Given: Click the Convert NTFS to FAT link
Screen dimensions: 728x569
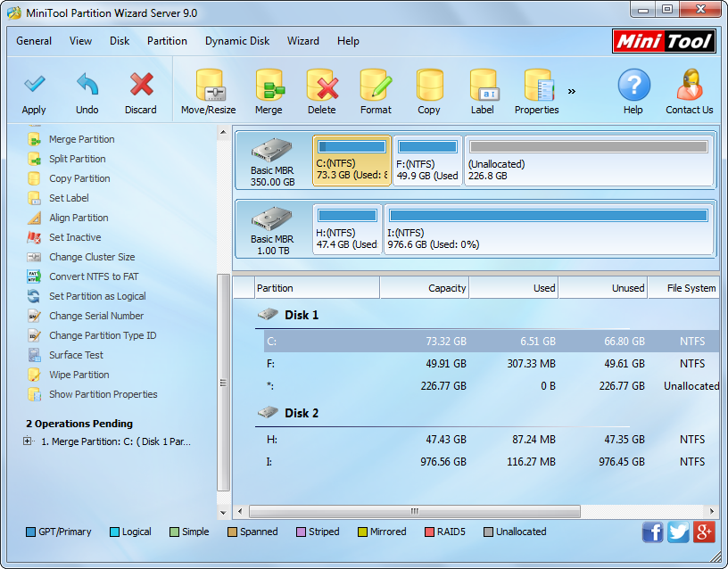Looking at the screenshot, I should (94, 276).
